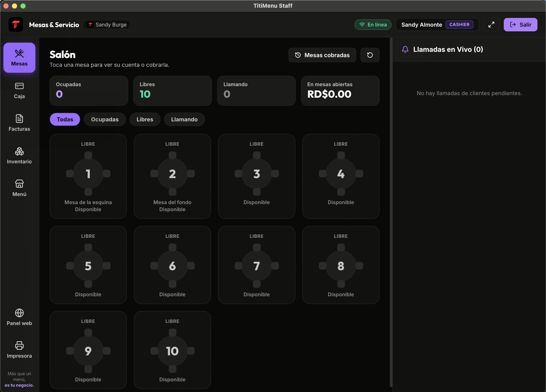Filter tables by Ocupadas
Image resolution: width=546 pixels, height=392 pixels.
pyautogui.click(x=105, y=119)
